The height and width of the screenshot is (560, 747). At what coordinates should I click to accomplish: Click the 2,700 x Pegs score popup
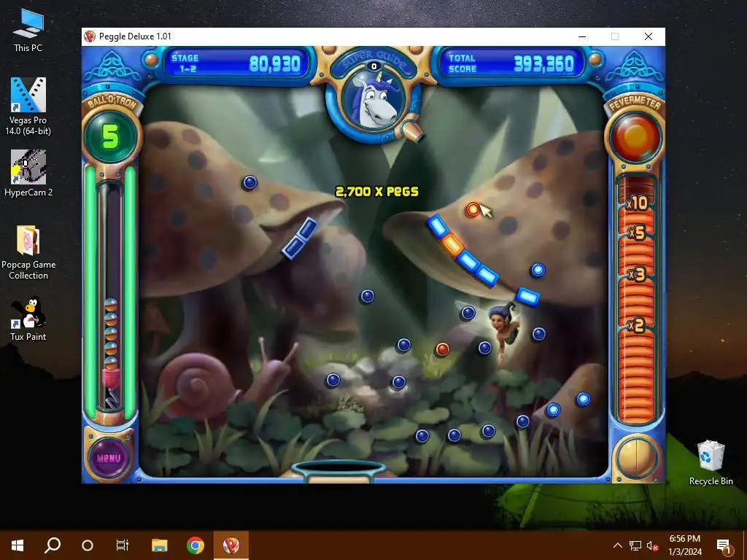pos(377,192)
